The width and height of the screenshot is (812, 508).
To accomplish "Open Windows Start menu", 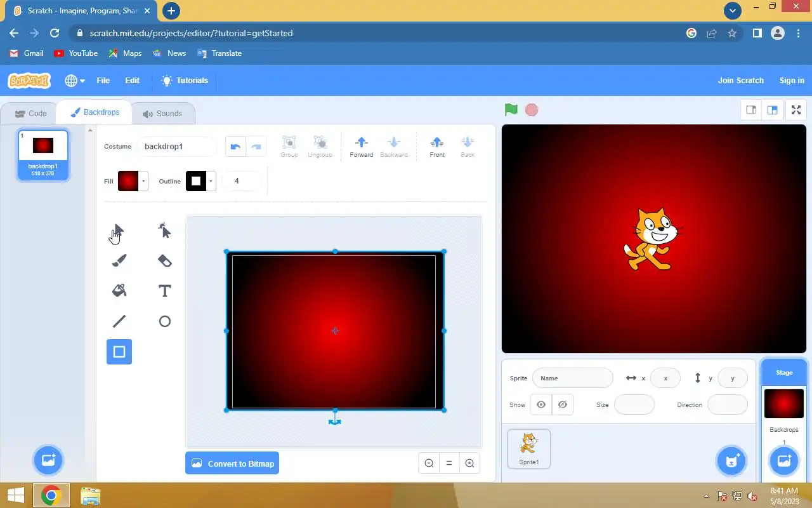I will pos(16,496).
